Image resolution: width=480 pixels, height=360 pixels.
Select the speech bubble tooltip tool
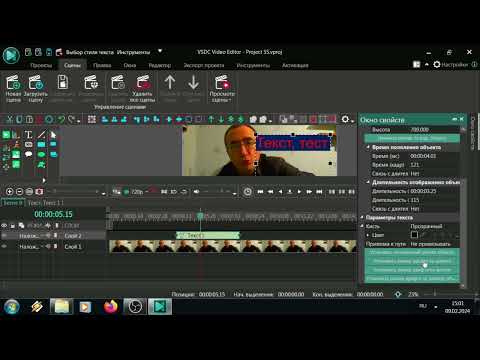[28, 154]
